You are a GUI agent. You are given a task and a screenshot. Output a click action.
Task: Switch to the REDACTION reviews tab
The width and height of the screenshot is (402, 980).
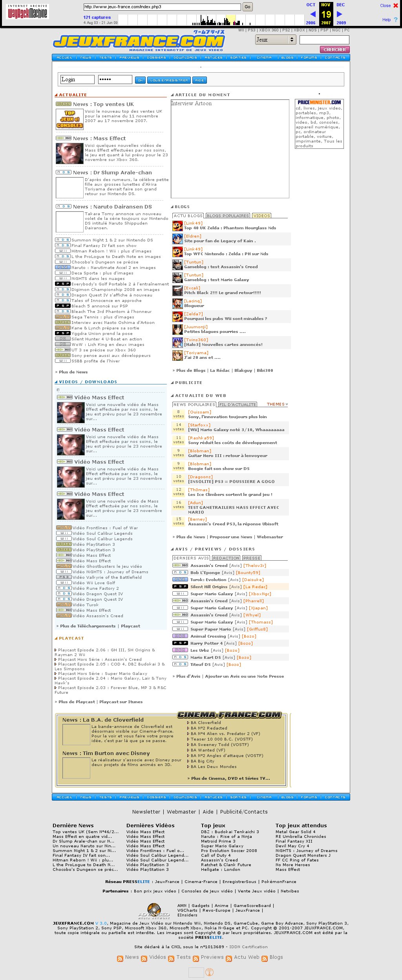click(226, 558)
